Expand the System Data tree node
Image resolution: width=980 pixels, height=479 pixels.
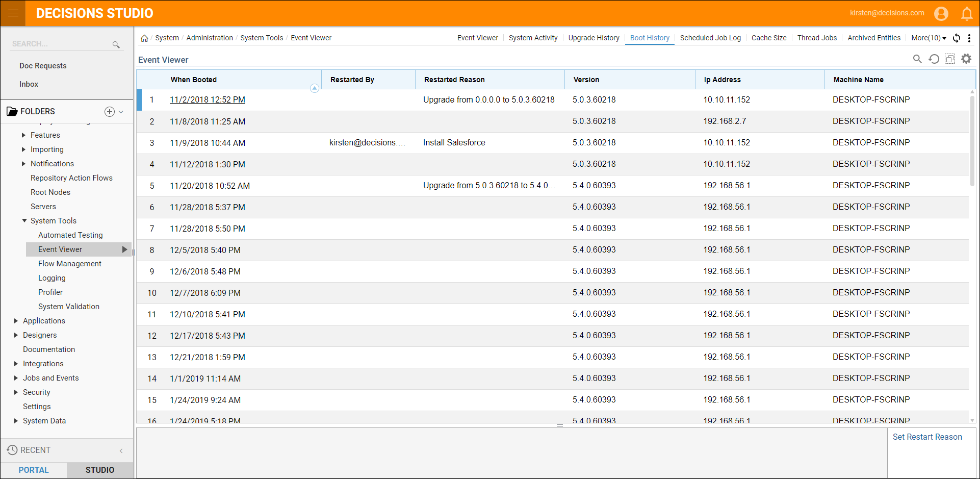pos(16,421)
